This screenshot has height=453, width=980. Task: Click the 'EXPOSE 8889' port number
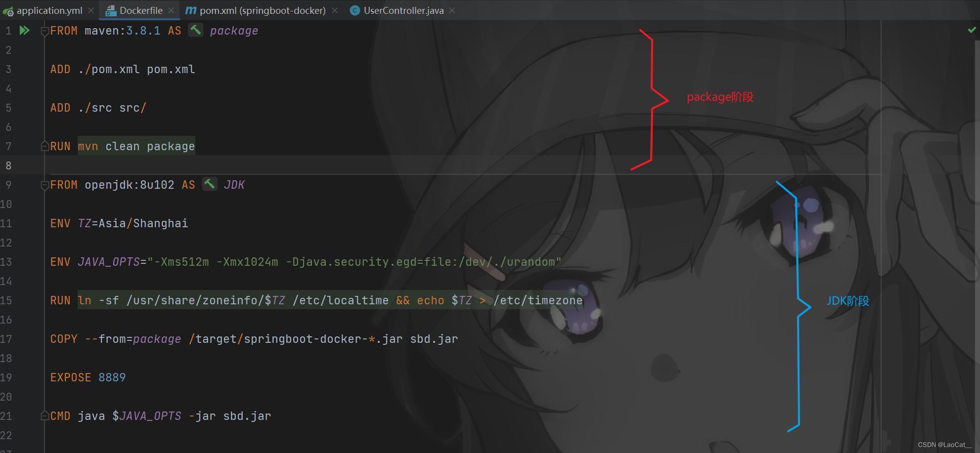(x=112, y=377)
